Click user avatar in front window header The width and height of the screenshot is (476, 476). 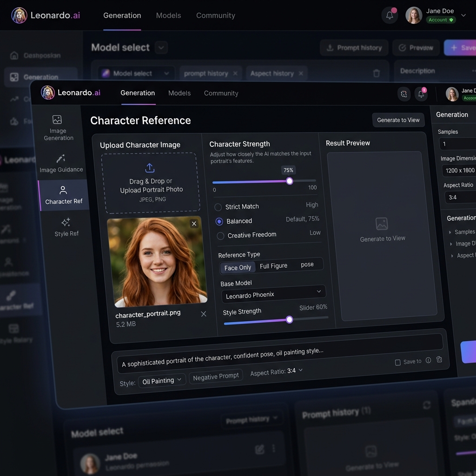452,94
